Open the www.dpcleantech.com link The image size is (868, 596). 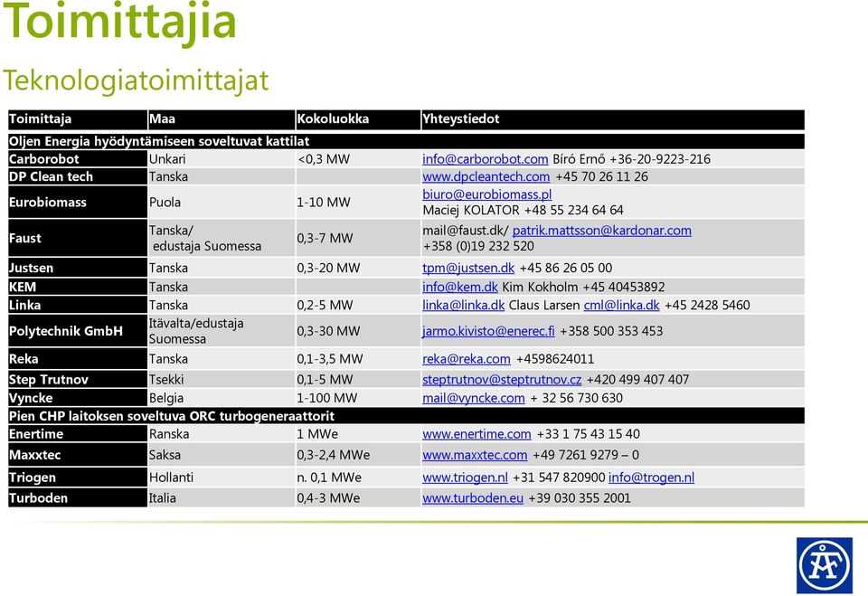pos(486,176)
